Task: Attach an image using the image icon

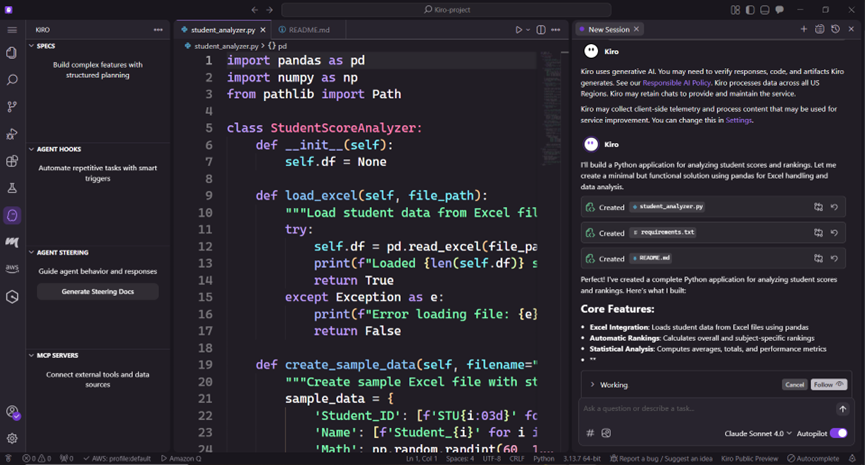Action: click(x=606, y=433)
